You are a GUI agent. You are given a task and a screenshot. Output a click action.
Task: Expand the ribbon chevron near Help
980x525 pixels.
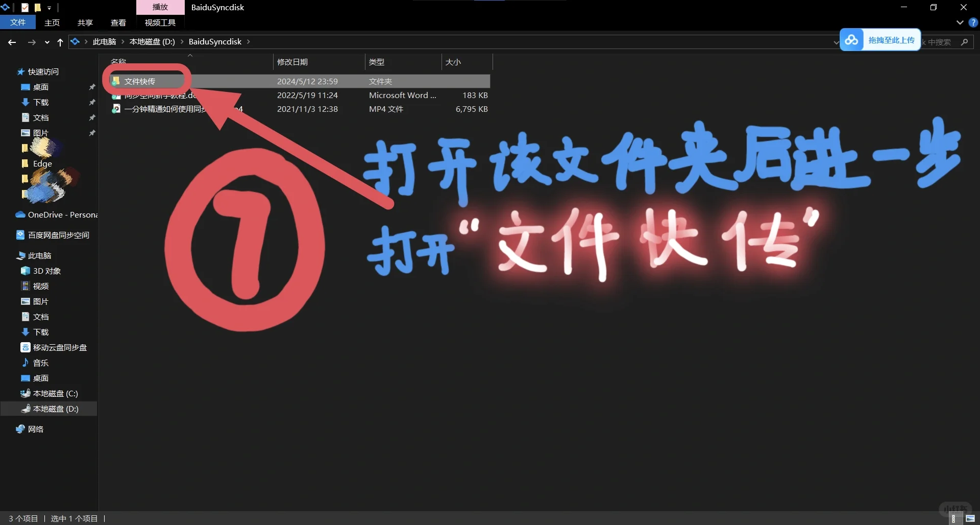[x=959, y=22]
